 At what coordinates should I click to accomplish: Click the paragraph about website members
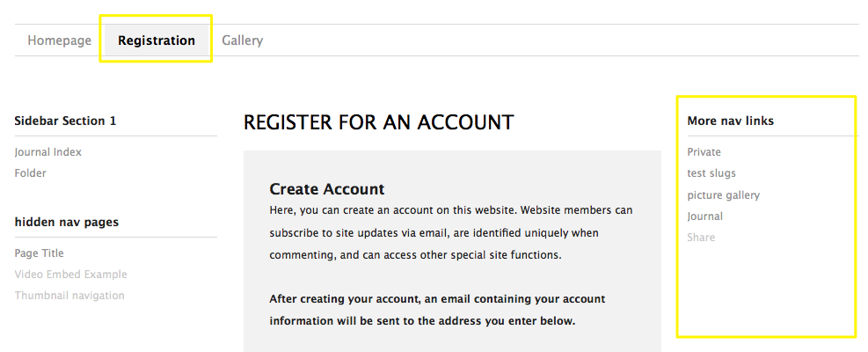[450, 233]
